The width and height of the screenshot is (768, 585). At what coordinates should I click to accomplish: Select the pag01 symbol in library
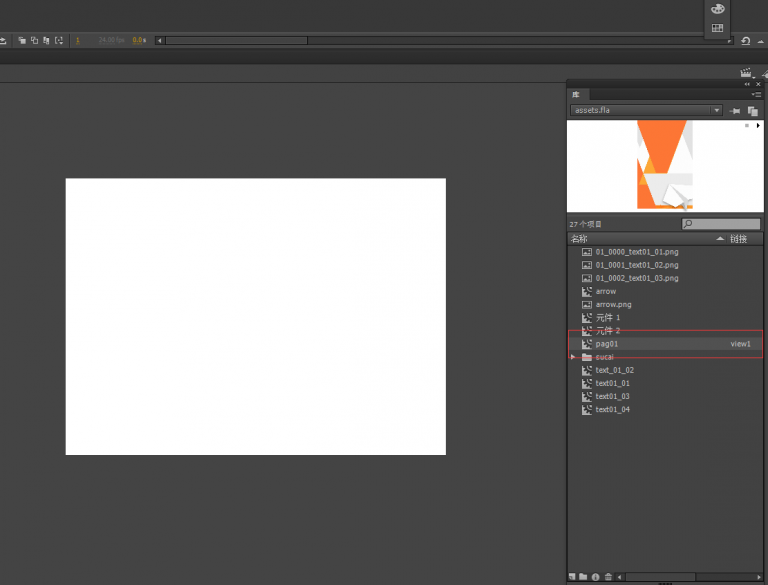(607, 344)
